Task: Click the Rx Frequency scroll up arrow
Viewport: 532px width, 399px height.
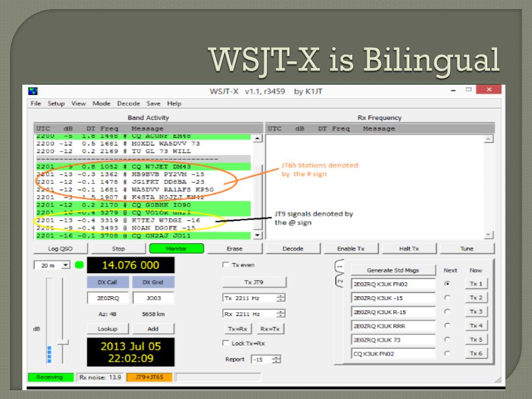Action: tap(489, 138)
